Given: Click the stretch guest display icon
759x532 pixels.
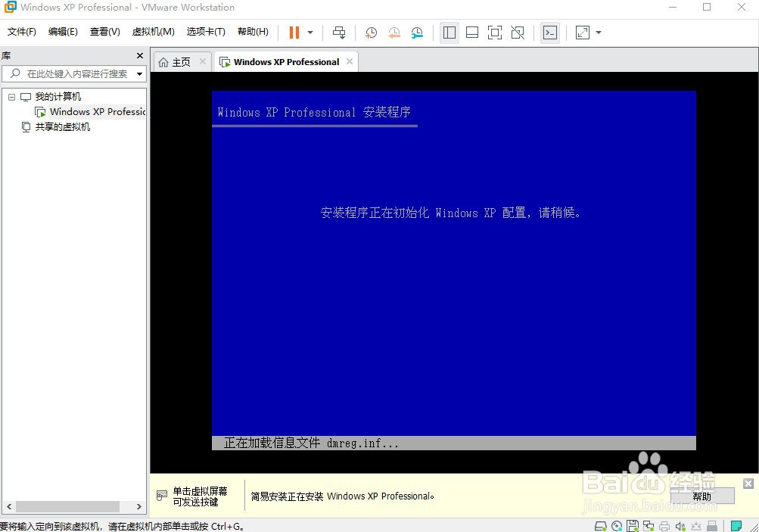Looking at the screenshot, I should coord(583,33).
